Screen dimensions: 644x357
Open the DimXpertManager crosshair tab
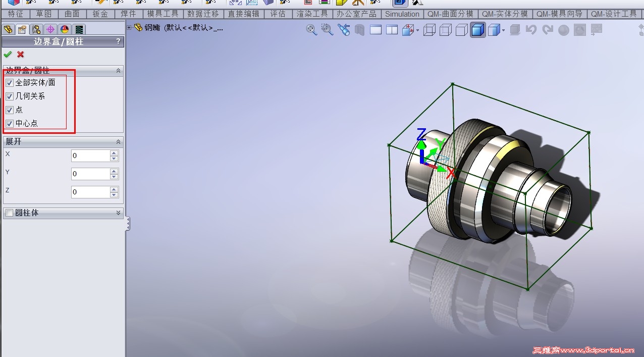pyautogui.click(x=50, y=29)
